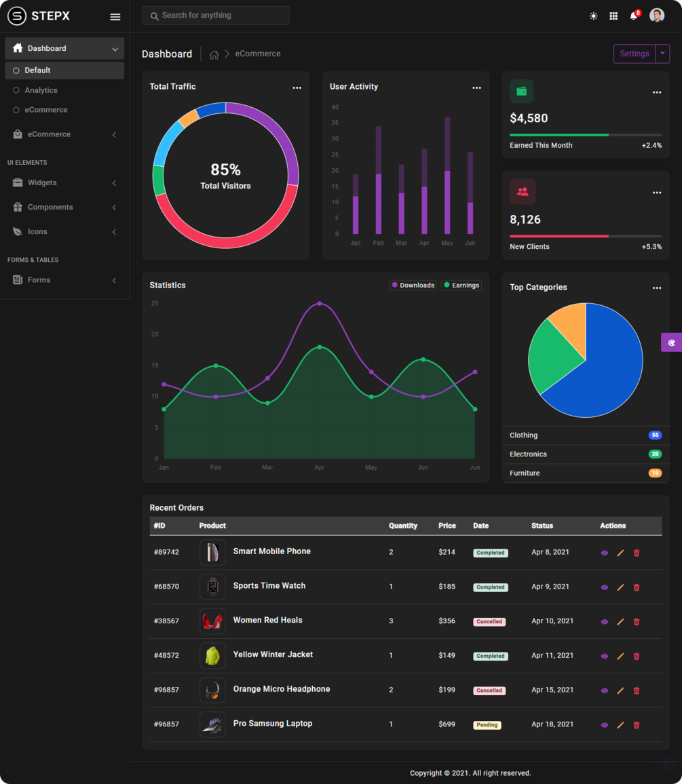
Task: Open Smart Mobile Phone product link
Action: (271, 551)
